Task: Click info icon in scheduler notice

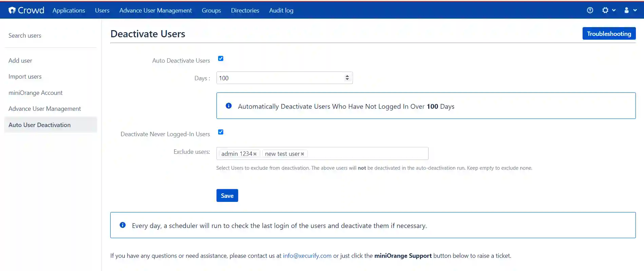Action: (122, 225)
